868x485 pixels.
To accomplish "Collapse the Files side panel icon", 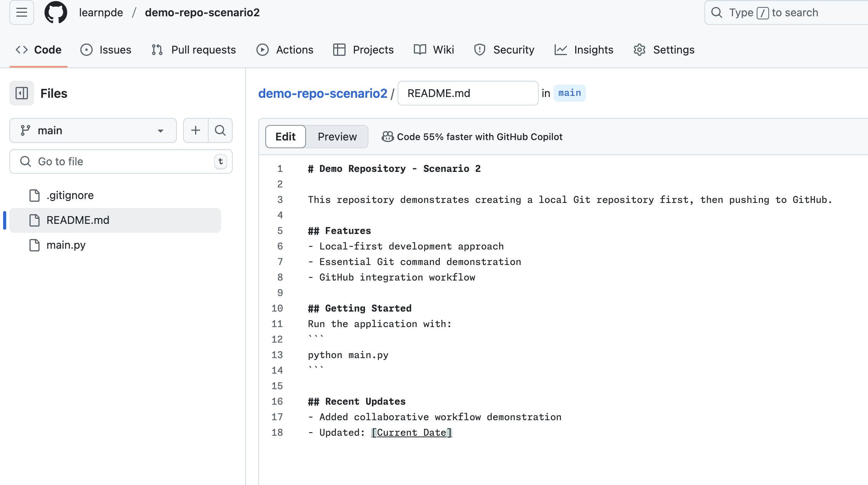I will tap(22, 93).
